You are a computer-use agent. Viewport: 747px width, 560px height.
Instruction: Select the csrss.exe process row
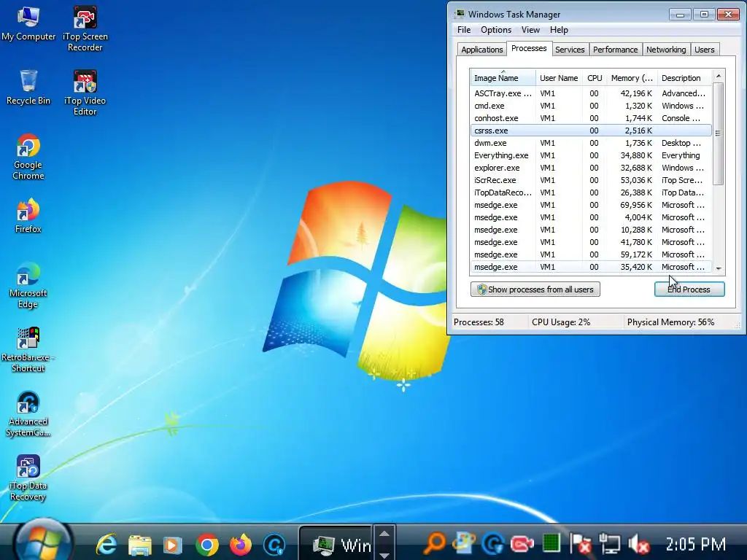[591, 131]
